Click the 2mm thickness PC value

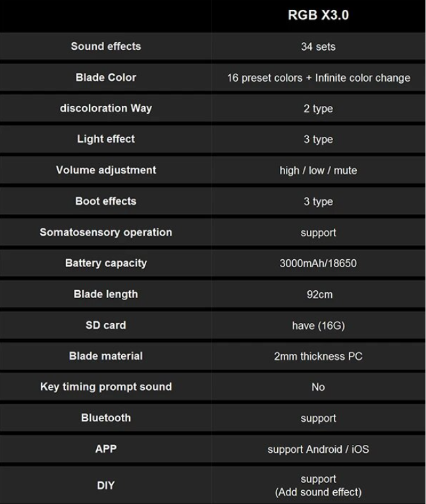[x=318, y=356]
